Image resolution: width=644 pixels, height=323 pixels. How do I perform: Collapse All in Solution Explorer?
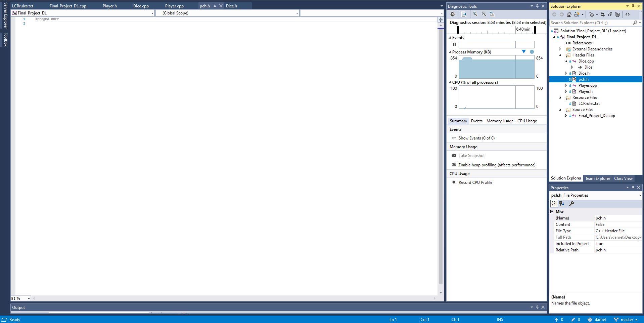click(610, 14)
